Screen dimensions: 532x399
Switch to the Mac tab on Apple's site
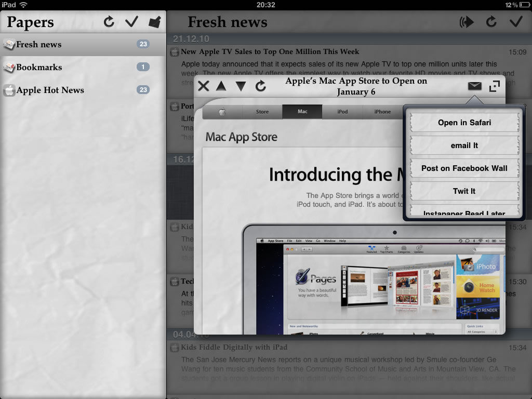coord(302,111)
